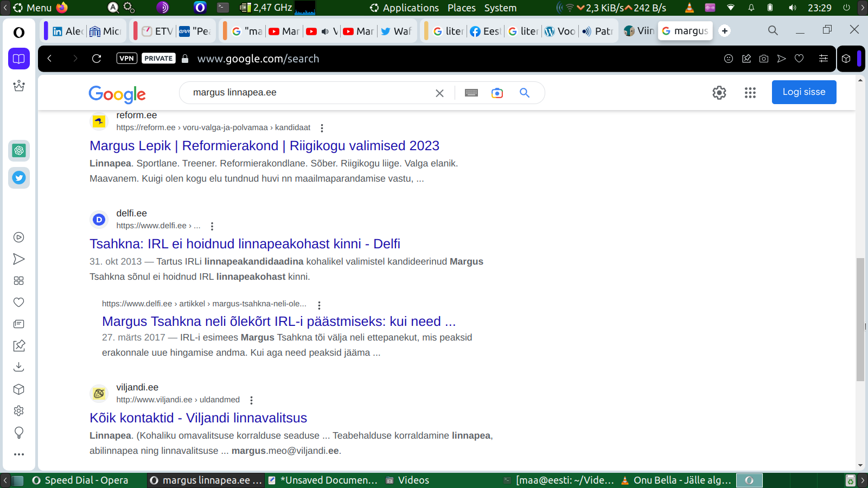Open Downloads from the Opera sidebar
The width and height of the screenshot is (868, 488).
19,367
